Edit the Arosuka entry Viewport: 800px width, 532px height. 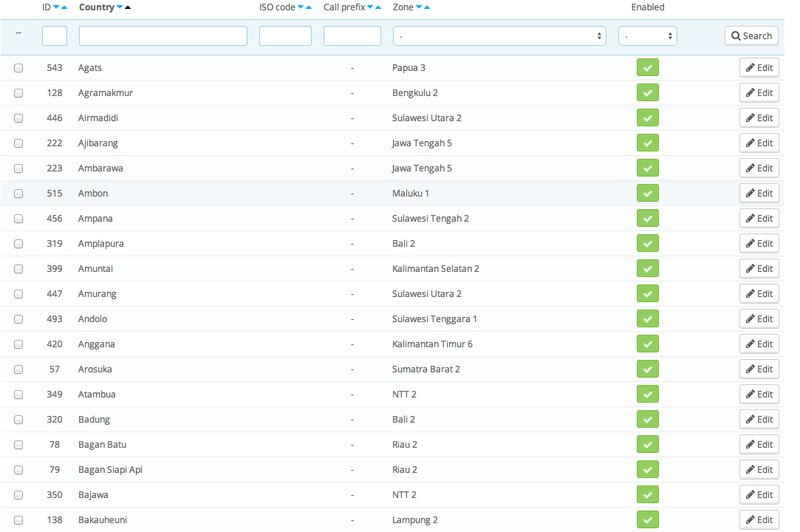click(759, 369)
